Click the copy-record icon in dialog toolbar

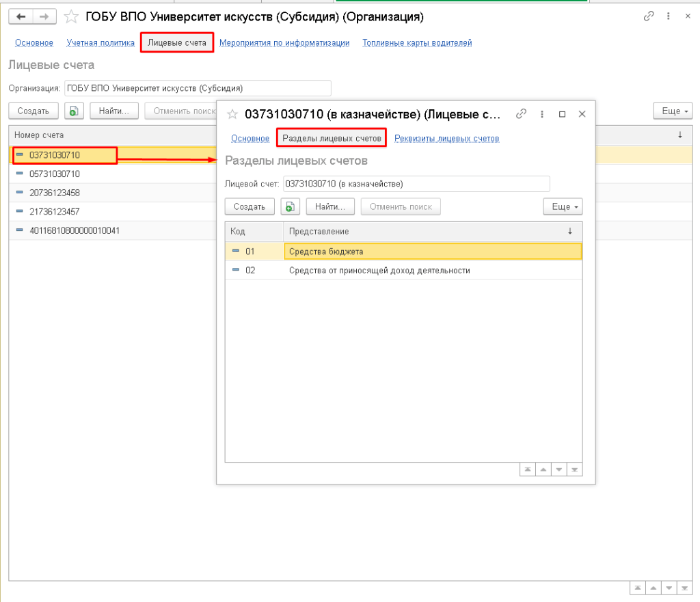tap(291, 206)
